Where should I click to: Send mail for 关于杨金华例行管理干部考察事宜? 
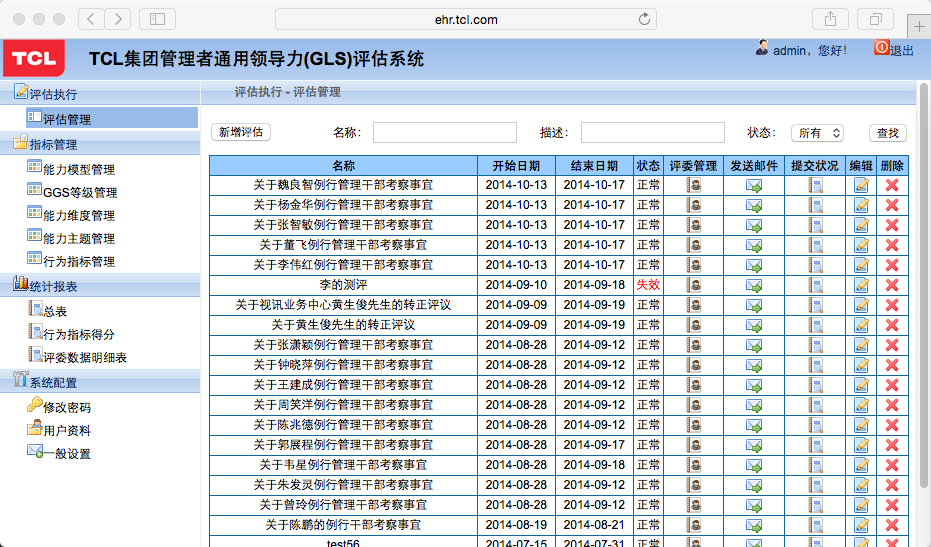point(753,205)
